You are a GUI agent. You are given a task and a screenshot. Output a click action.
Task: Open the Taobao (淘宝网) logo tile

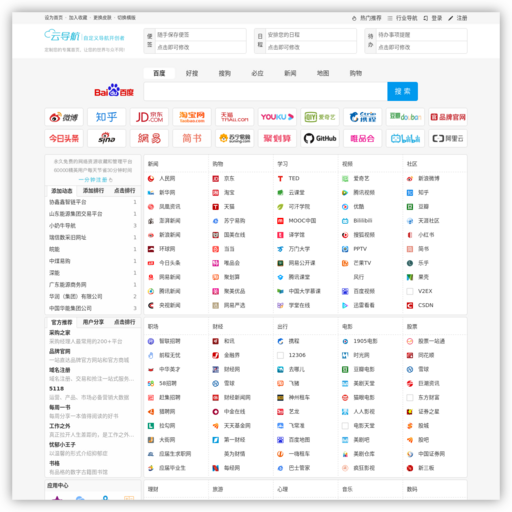tap(192, 117)
